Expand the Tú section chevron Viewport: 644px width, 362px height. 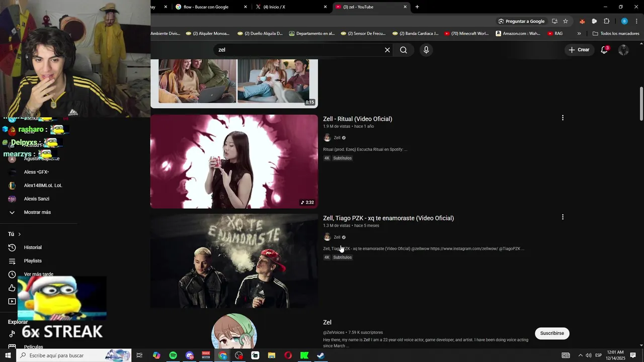point(20,234)
